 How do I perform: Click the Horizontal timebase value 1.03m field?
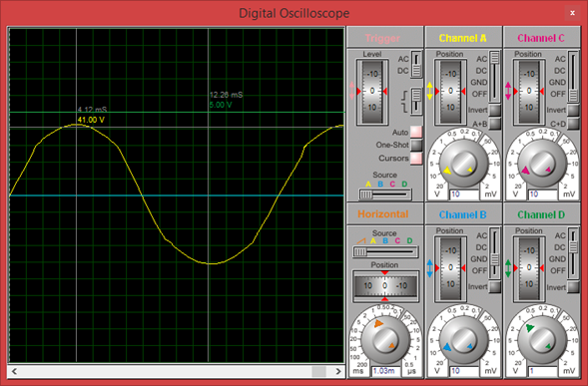click(x=385, y=371)
